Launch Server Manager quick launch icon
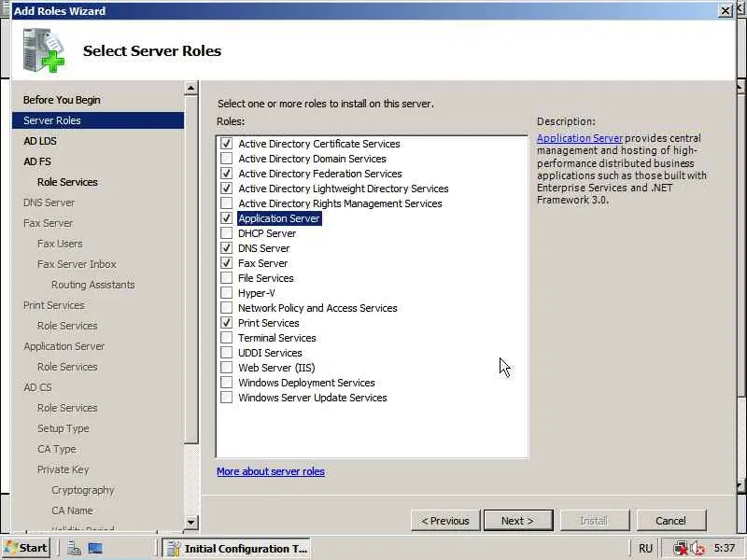The height and width of the screenshot is (560, 747). [x=74, y=549]
